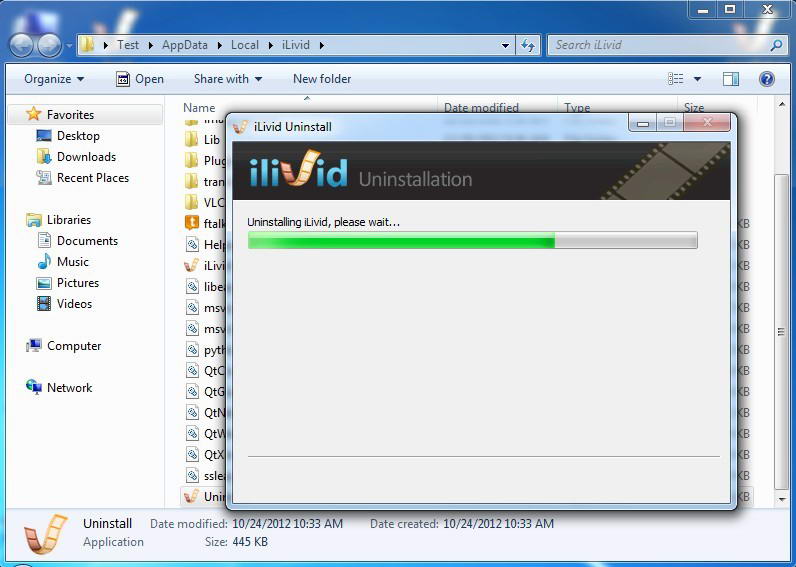
Task: Open the Videos library
Action: 74,304
